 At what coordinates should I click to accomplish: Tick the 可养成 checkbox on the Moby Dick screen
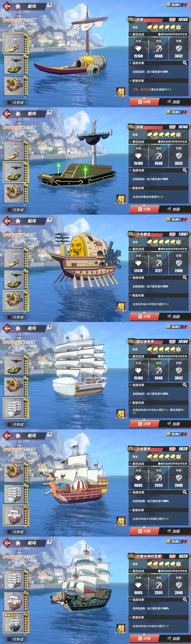click(x=9, y=424)
